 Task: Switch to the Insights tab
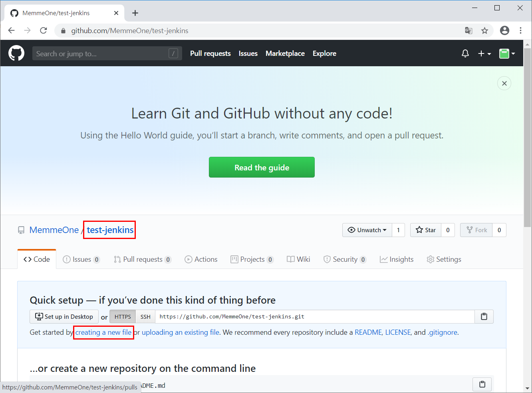point(397,259)
